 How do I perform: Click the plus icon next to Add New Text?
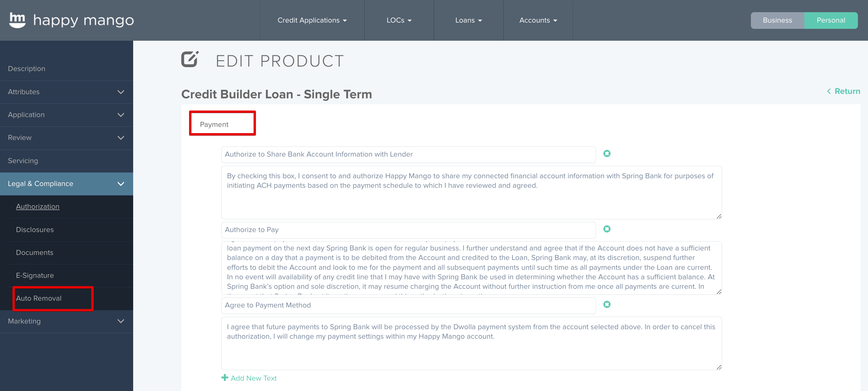pos(224,378)
